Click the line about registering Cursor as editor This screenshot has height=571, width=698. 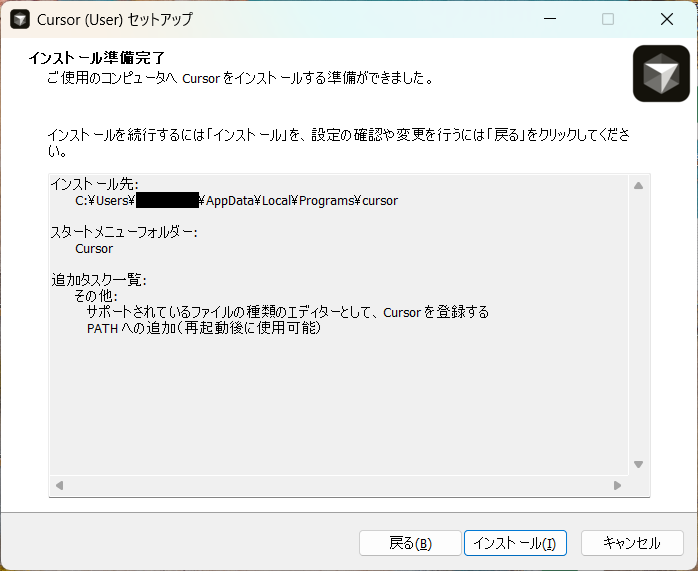[287, 312]
